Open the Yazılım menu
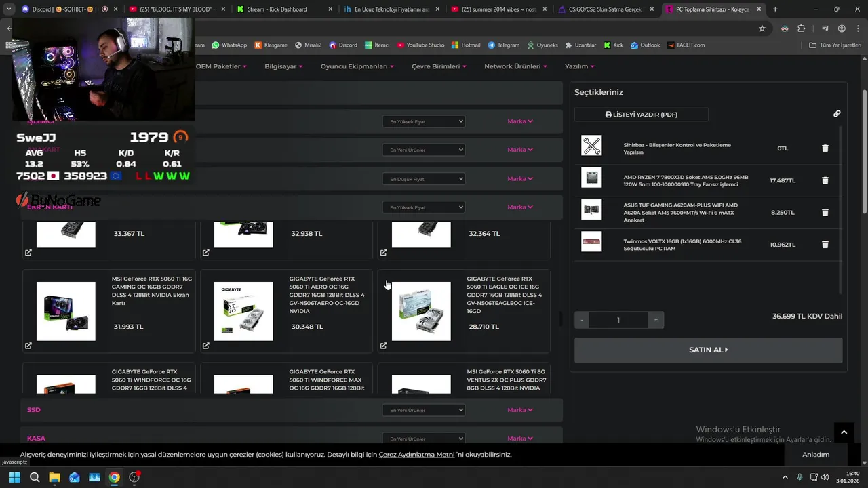Viewport: 868px width, 488px height. click(580, 66)
